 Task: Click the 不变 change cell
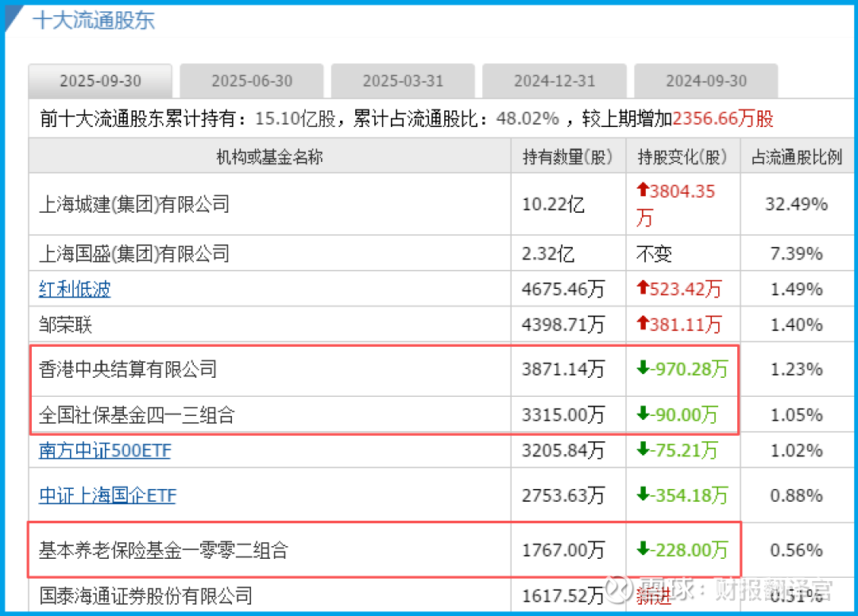click(x=654, y=253)
